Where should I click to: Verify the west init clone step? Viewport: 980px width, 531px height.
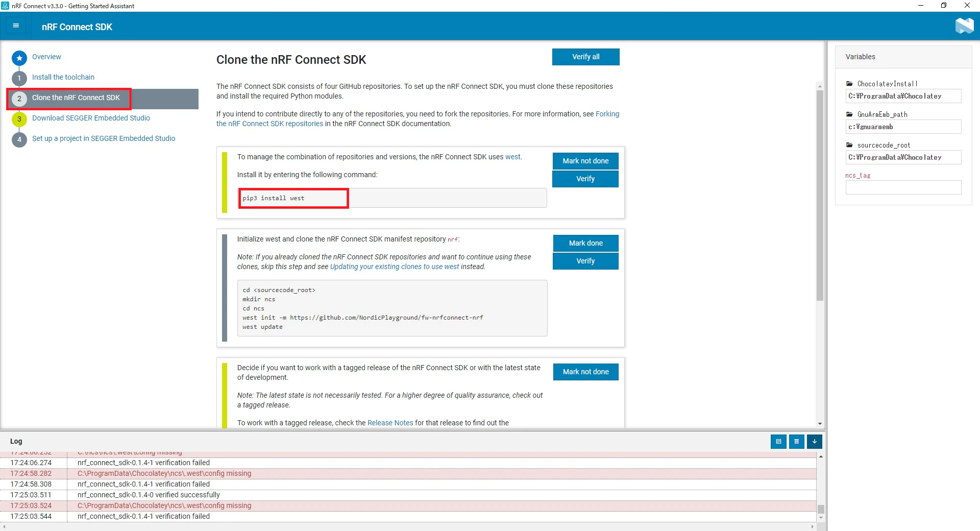point(585,261)
